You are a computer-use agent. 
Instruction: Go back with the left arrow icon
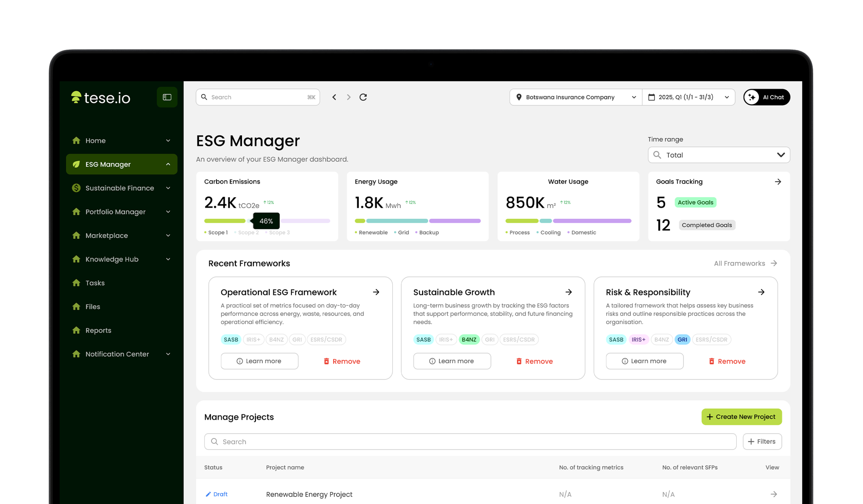[334, 97]
